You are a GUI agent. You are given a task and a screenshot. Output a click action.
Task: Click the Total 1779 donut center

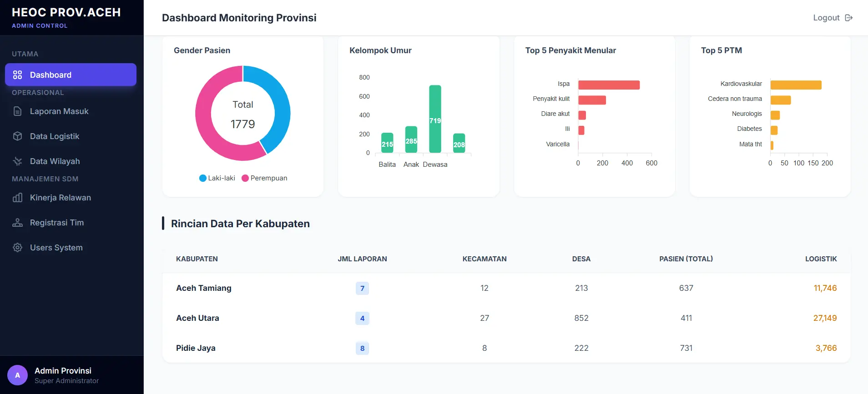pyautogui.click(x=243, y=114)
